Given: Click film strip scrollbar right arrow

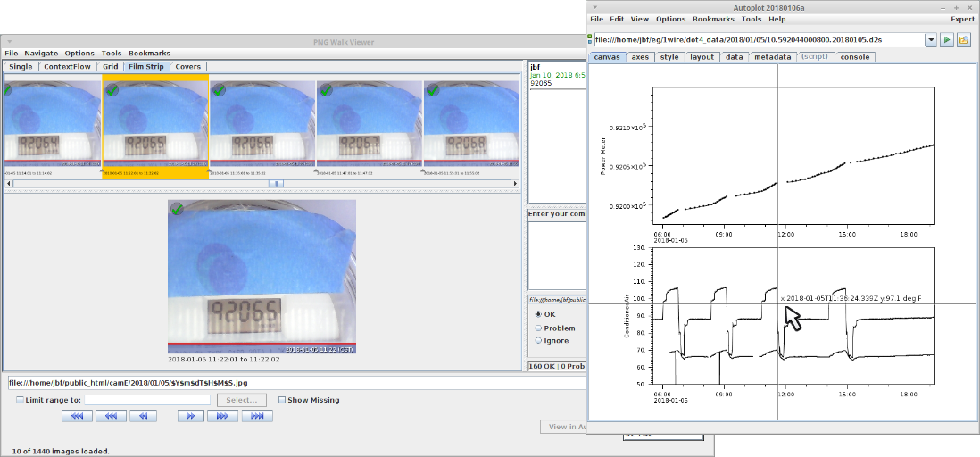Looking at the screenshot, I should [515, 183].
